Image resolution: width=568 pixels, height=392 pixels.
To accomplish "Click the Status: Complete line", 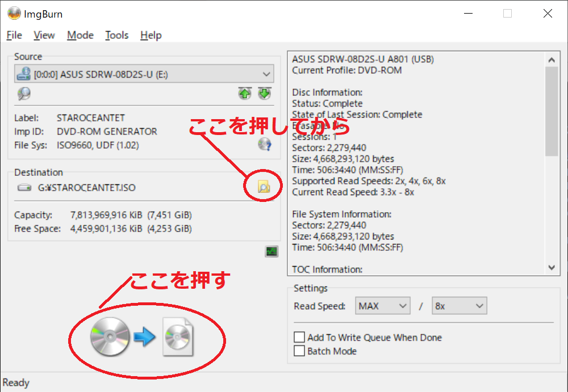I will [327, 103].
